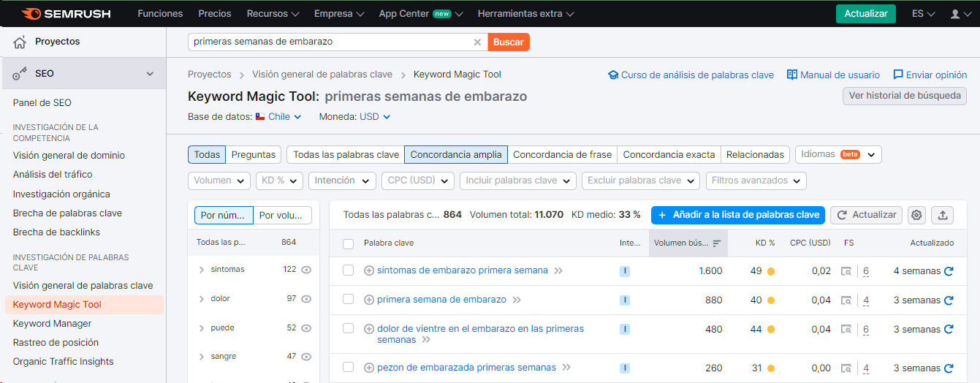980x383 pixels.
Task: Open the Volumen filter dropdown
Action: click(219, 181)
